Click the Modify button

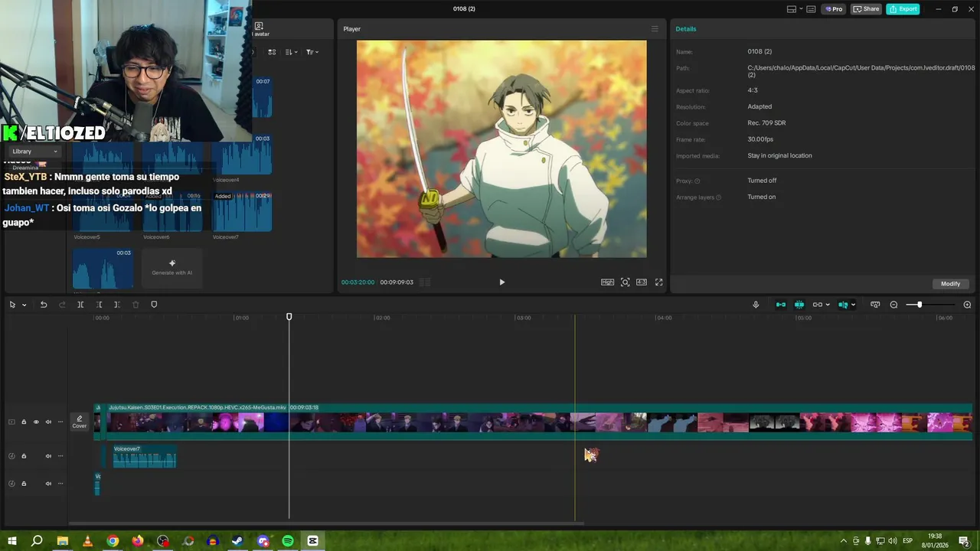pyautogui.click(x=950, y=284)
